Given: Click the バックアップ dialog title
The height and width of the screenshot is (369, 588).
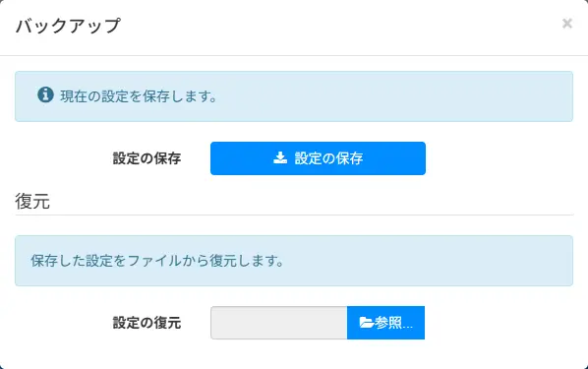Looking at the screenshot, I should pos(68,26).
